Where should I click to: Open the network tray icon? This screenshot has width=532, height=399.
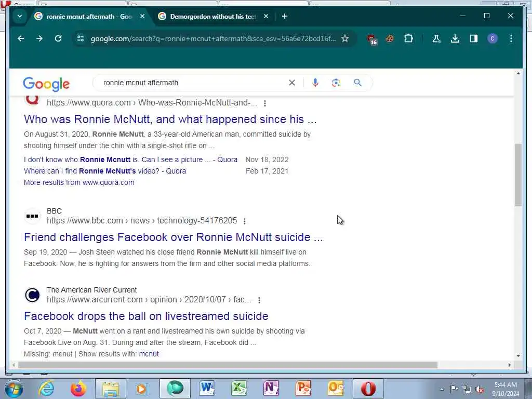(x=467, y=389)
